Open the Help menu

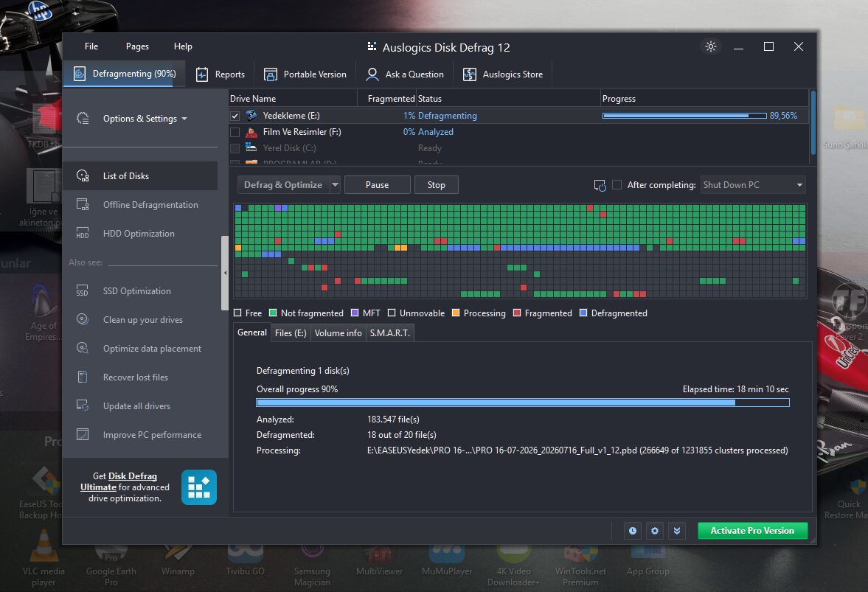(183, 46)
